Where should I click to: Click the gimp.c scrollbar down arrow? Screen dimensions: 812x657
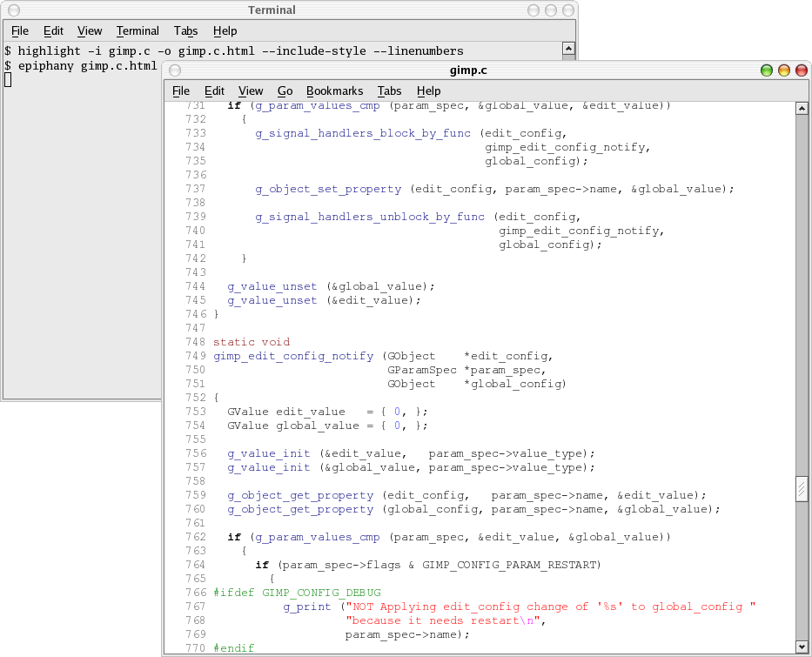coord(802,647)
